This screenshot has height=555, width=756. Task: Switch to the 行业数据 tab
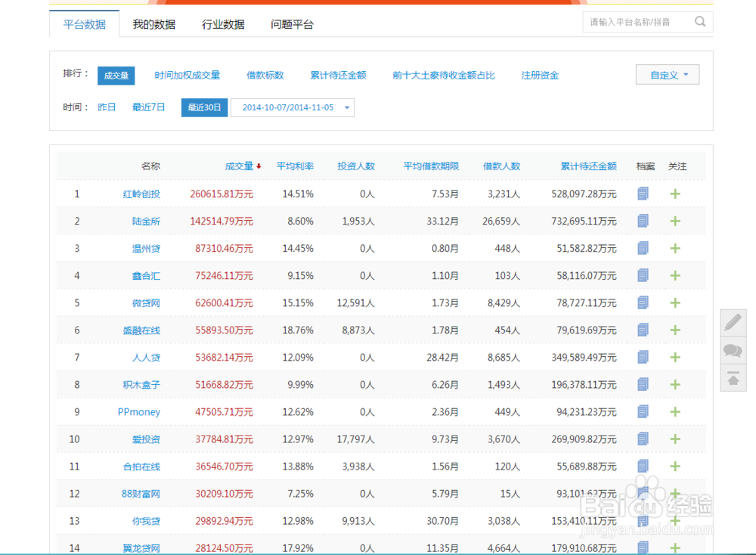coord(223,23)
